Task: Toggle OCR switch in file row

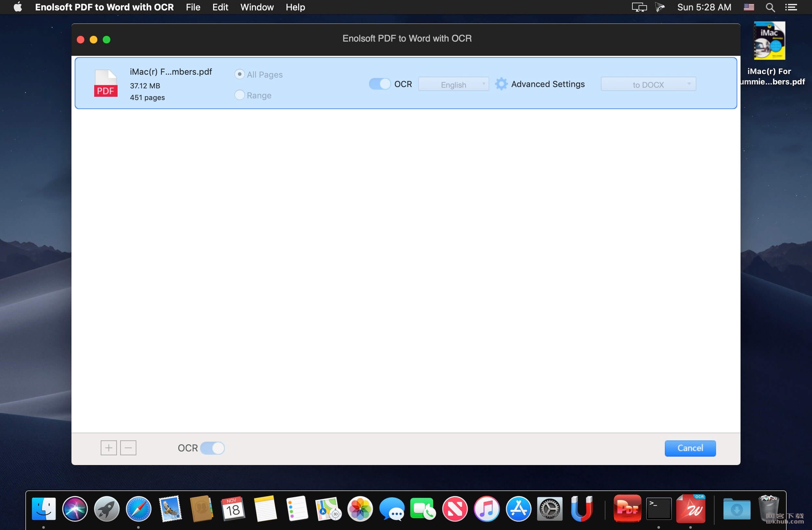Action: click(x=379, y=84)
